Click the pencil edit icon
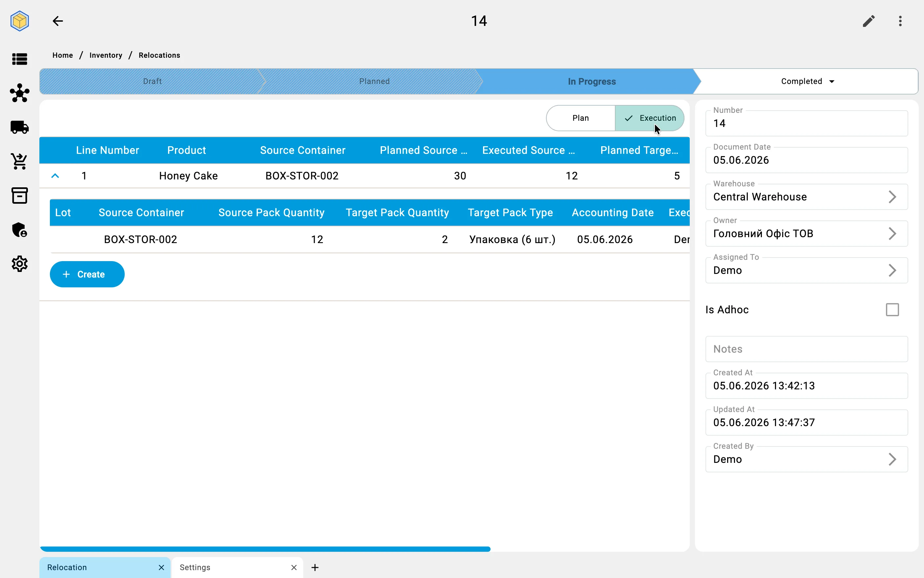924x578 pixels. tap(869, 21)
